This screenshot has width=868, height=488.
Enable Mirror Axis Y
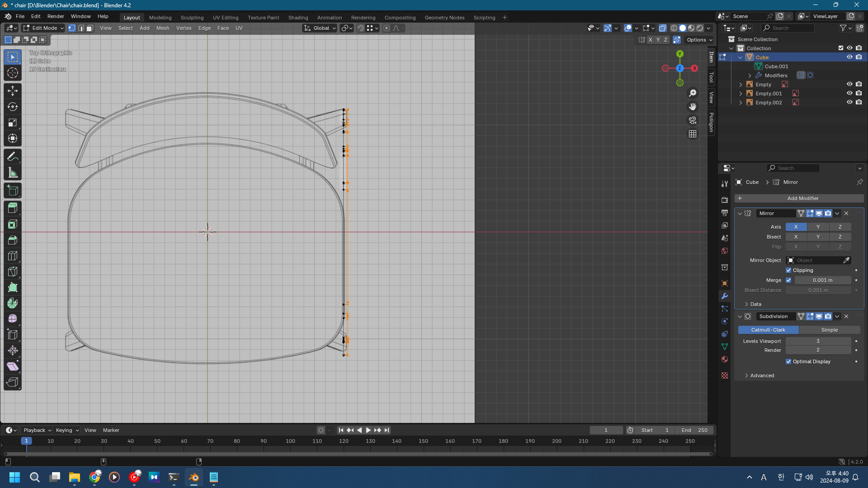point(818,227)
